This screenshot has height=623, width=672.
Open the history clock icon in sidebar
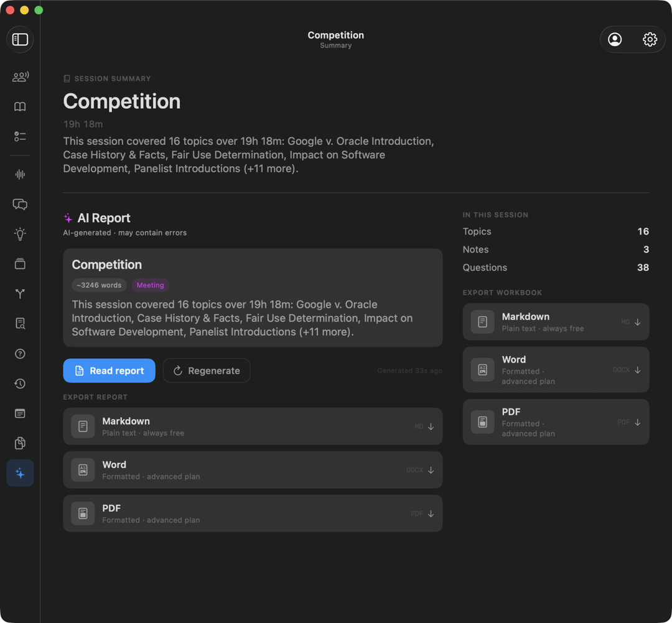tap(20, 384)
